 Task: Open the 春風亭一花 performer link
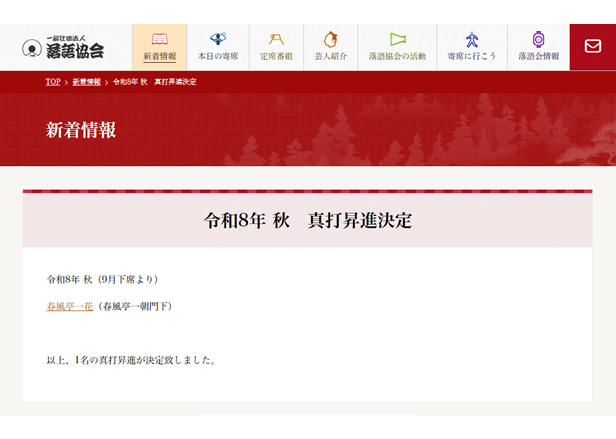point(68,307)
